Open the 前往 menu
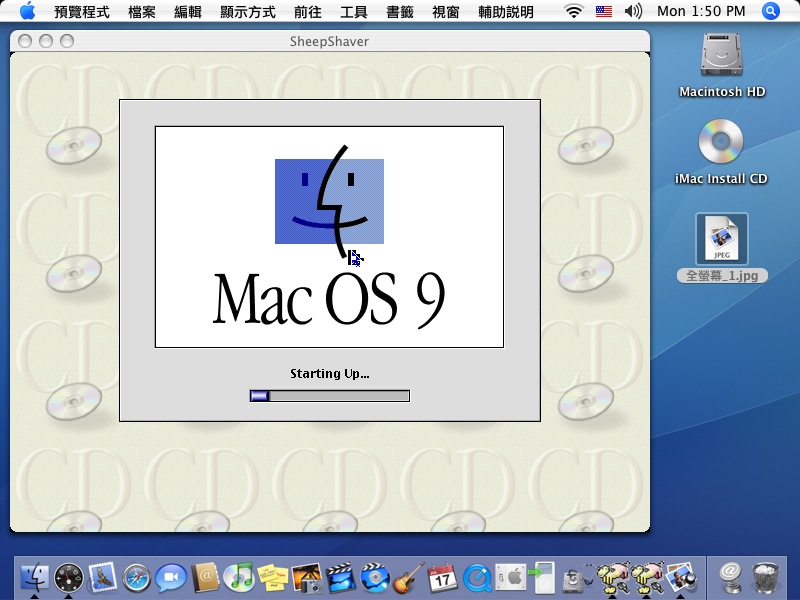Viewport: 800px width, 600px height. (x=308, y=11)
